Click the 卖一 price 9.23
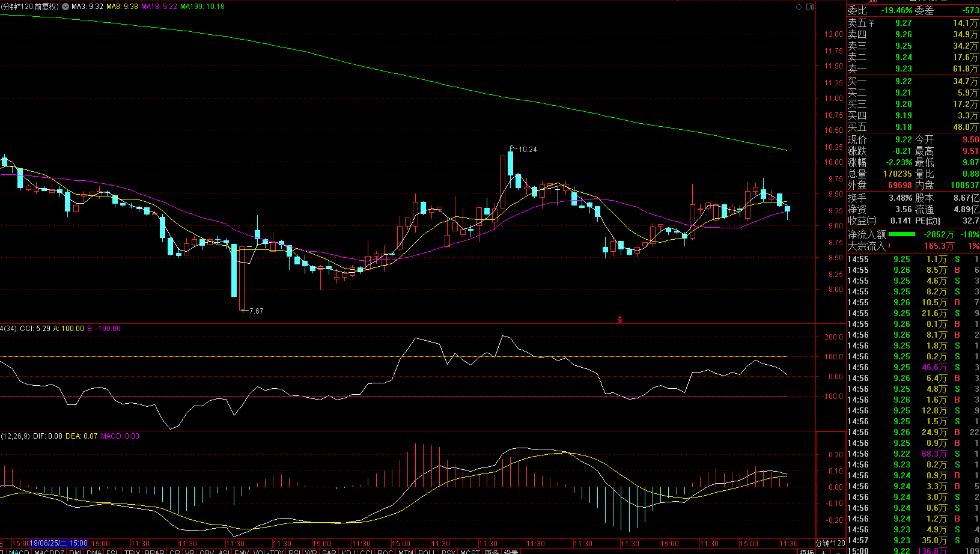 point(904,68)
